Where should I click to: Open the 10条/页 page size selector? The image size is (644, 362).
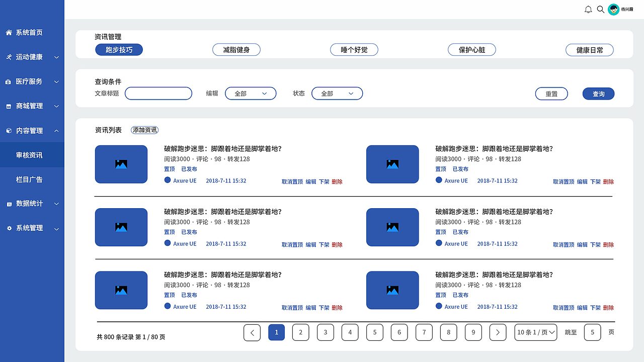[x=535, y=332]
